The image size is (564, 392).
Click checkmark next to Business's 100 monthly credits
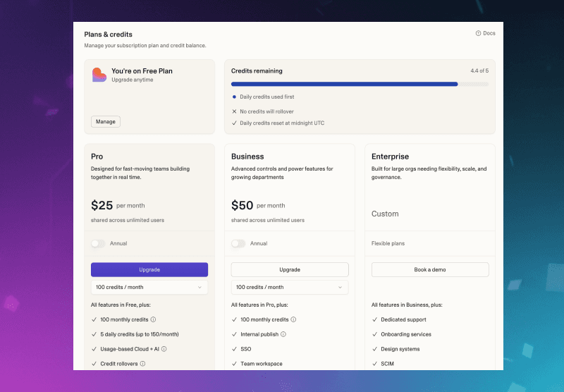(234, 319)
